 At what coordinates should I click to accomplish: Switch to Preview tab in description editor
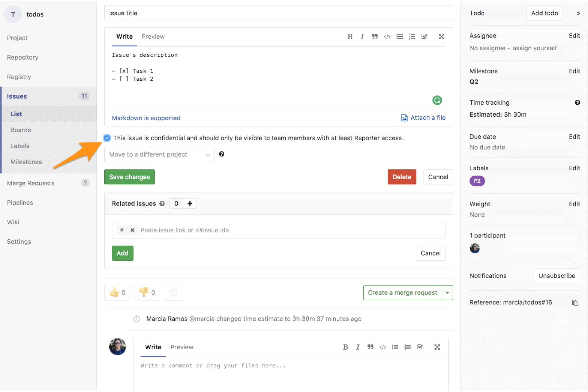point(153,37)
